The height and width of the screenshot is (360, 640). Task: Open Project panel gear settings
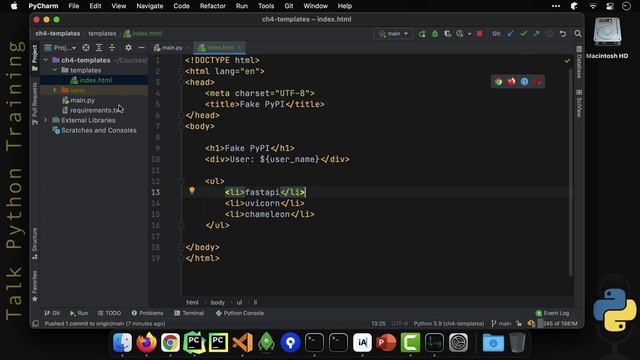point(128,48)
